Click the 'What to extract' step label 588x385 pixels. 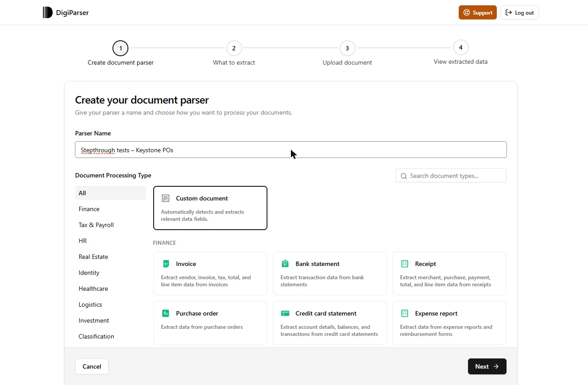[x=234, y=62]
